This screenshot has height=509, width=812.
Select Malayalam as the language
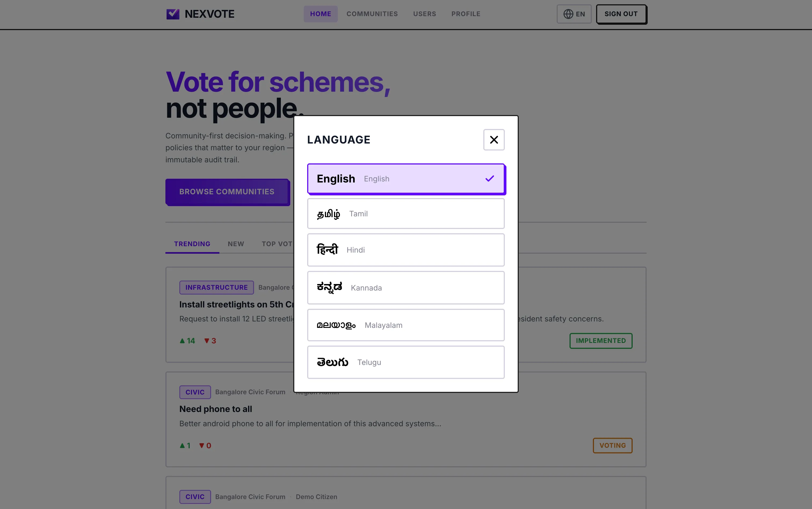point(405,325)
